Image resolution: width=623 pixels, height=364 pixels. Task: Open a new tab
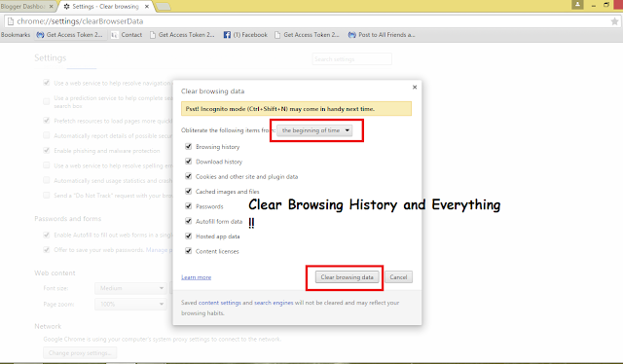164,7
